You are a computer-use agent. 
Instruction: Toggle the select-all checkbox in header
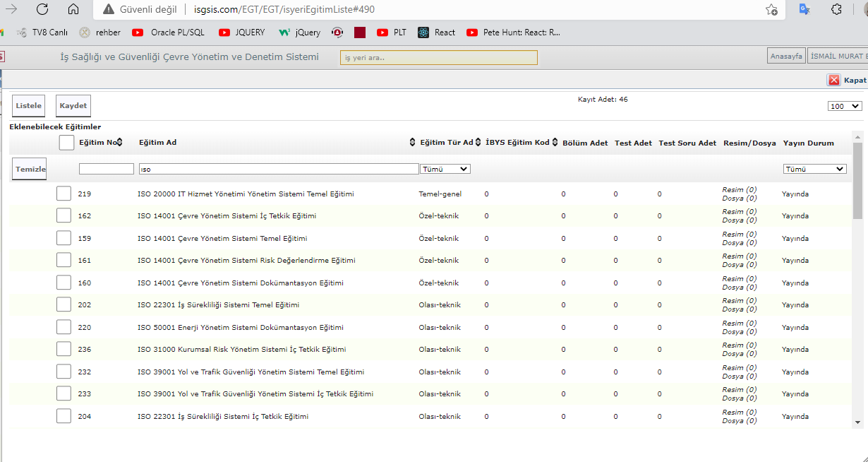66,143
